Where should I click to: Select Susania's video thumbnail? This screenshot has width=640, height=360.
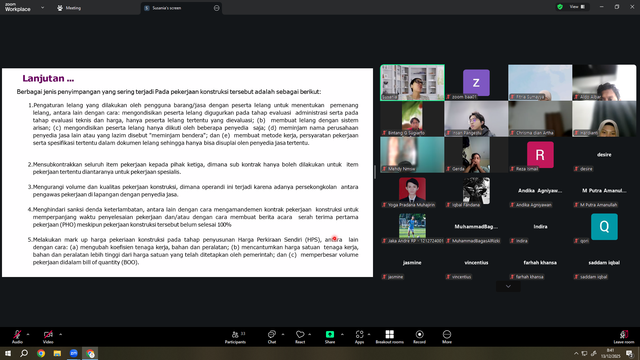click(412, 82)
